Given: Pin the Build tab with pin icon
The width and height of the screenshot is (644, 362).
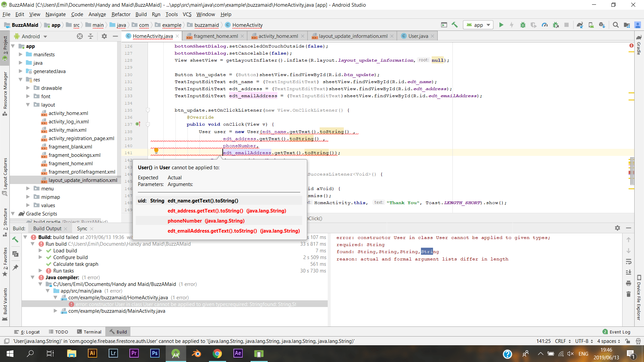Looking at the screenshot, I should [x=15, y=267].
